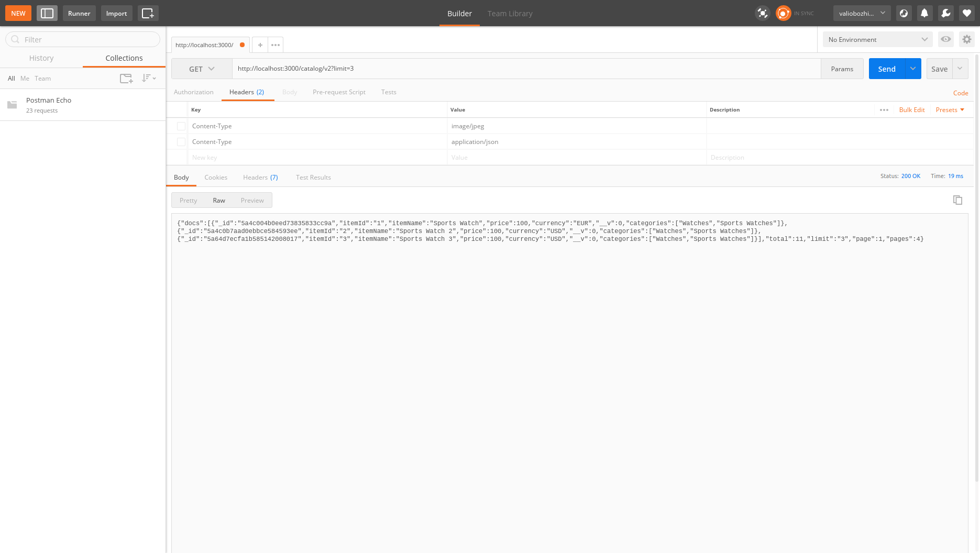Enable the image/jpeg Content-Type header checkbox
The height and width of the screenshot is (553, 980).
click(x=181, y=126)
